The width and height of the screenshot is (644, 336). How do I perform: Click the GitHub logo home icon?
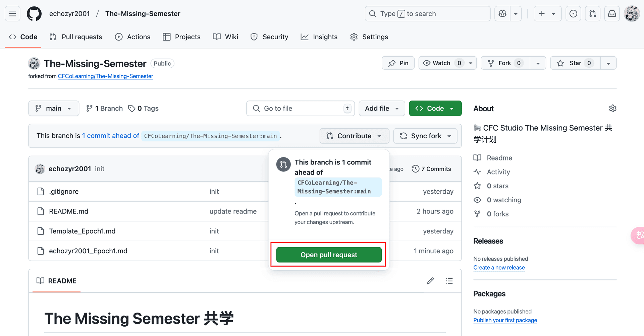pyautogui.click(x=34, y=14)
